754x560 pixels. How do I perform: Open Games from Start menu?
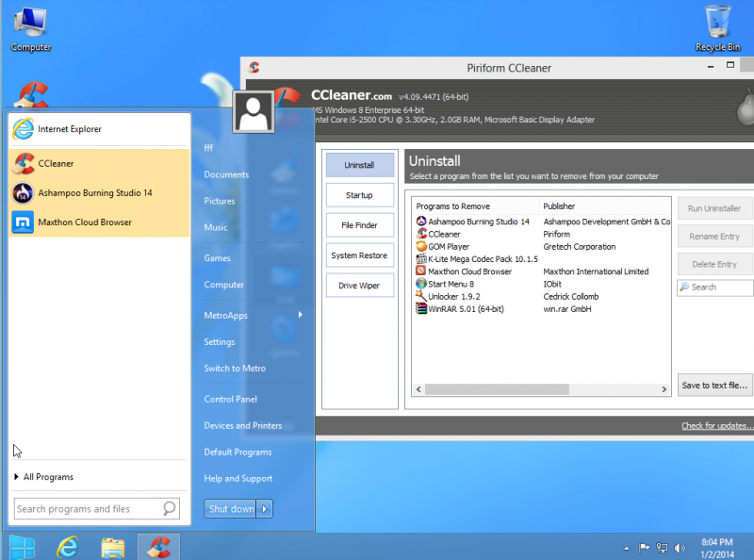click(x=218, y=258)
